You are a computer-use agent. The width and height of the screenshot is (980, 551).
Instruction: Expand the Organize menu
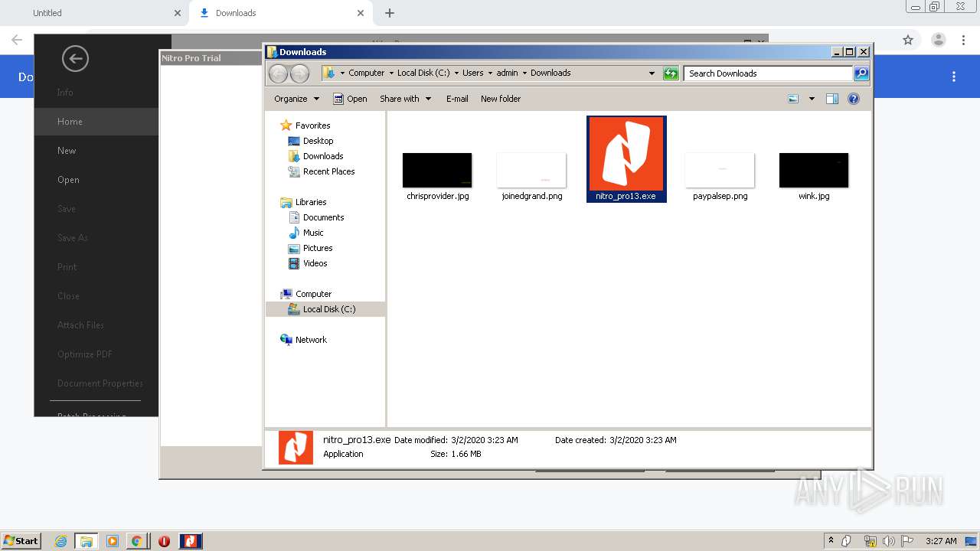click(296, 99)
